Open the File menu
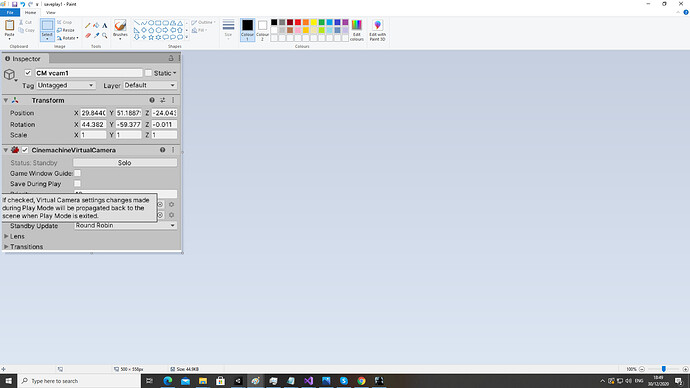The height and width of the screenshot is (388, 690). tap(10, 12)
